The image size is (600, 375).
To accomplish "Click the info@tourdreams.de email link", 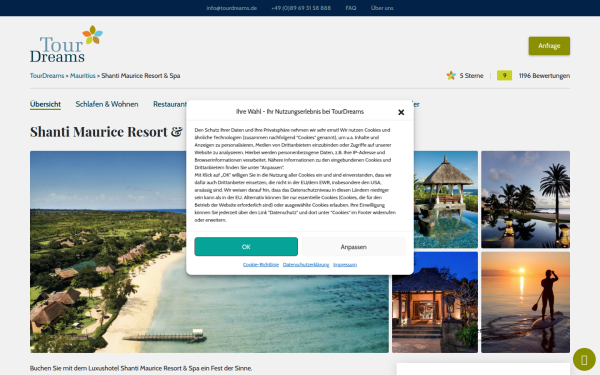I will pyautogui.click(x=232, y=8).
